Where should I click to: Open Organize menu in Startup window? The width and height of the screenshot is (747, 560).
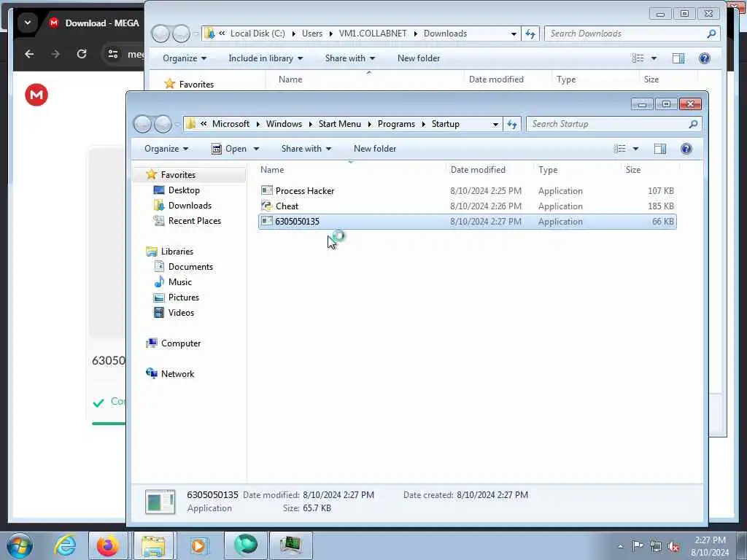click(x=166, y=149)
